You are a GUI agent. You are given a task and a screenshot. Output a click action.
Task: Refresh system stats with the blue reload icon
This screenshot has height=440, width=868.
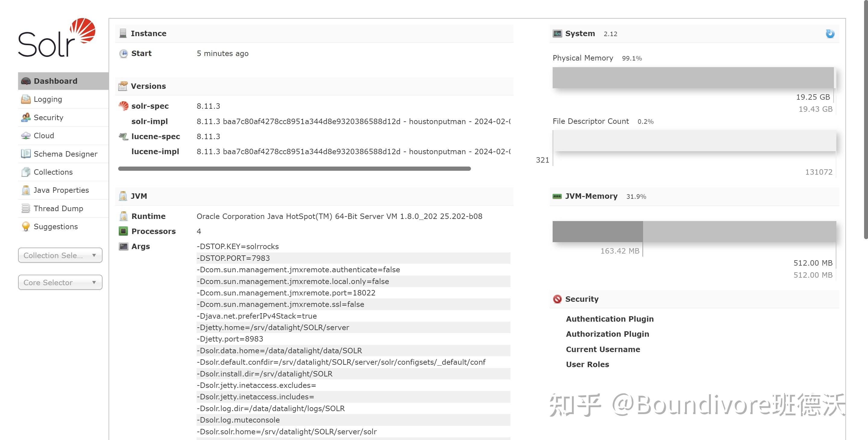(x=830, y=33)
